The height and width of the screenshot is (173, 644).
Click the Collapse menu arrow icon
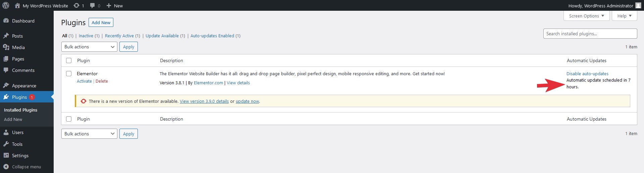point(6,167)
